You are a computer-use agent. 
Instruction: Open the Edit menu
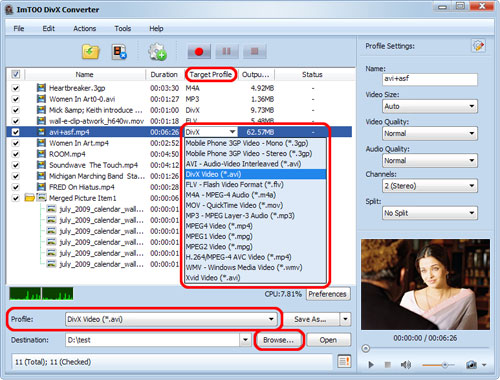[x=49, y=29]
